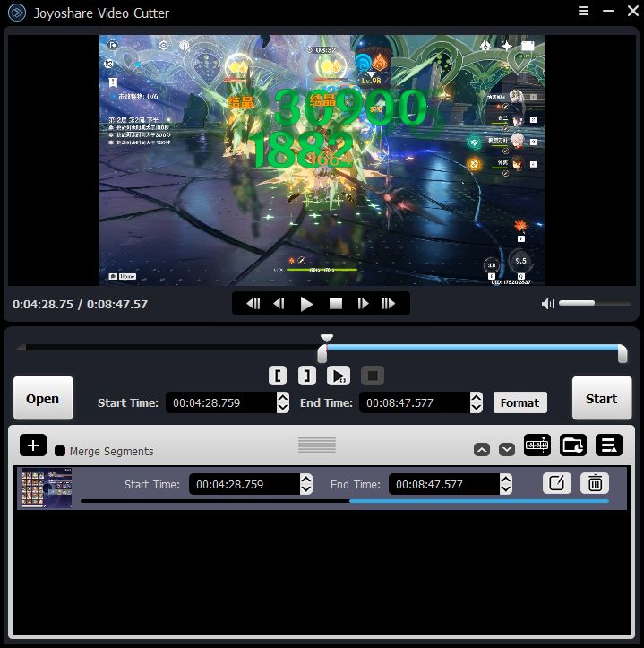Add a new segment with plus icon
The width and height of the screenshot is (644, 648).
point(32,445)
